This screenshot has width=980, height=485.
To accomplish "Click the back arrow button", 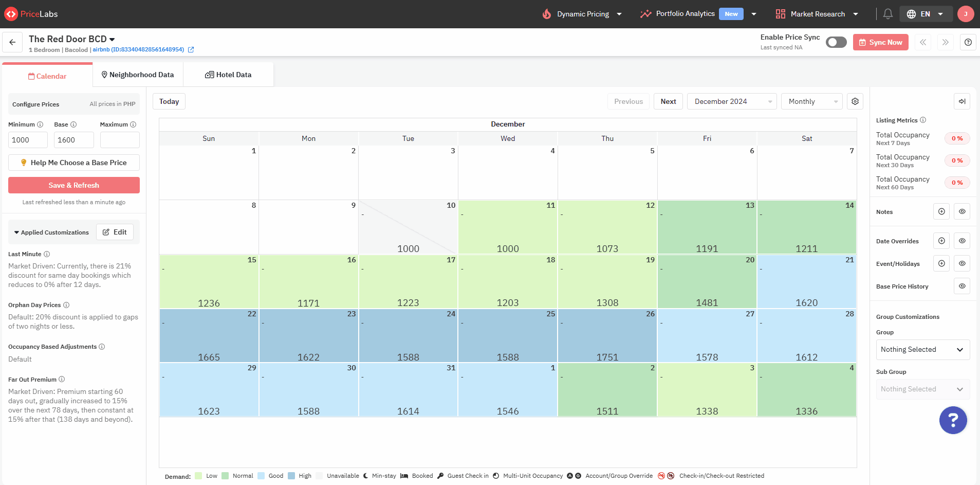I will coord(12,42).
